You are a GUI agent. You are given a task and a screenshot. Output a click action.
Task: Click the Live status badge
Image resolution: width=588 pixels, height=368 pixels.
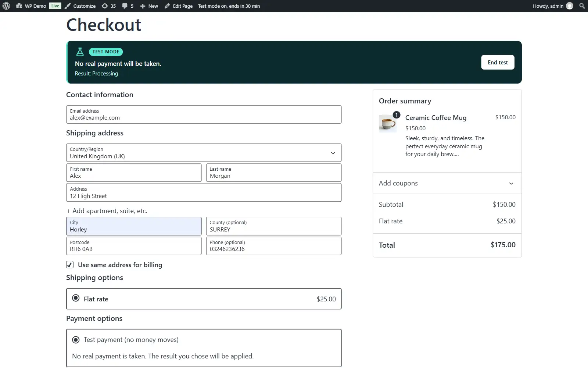[x=55, y=6]
